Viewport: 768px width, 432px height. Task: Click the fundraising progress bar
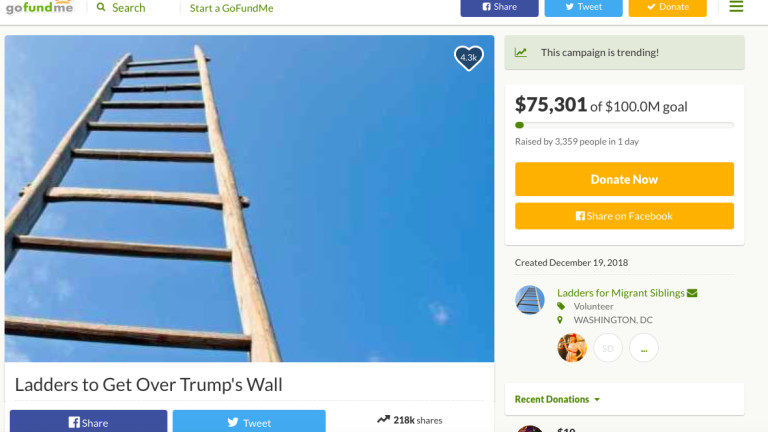624,125
